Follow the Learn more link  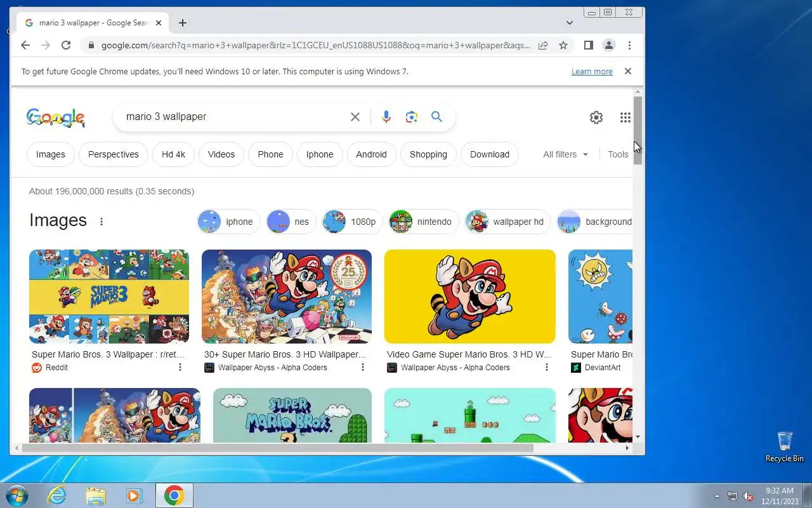[x=592, y=72]
